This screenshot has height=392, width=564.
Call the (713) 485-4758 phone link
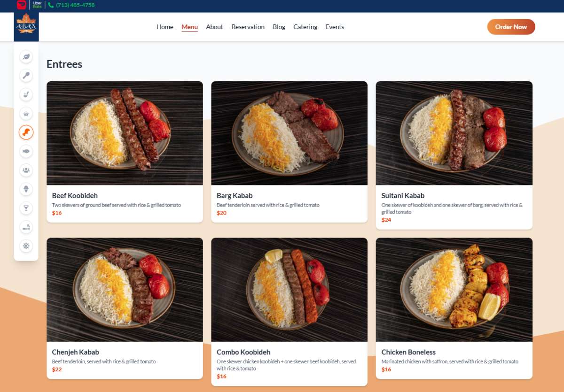pyautogui.click(x=75, y=5)
